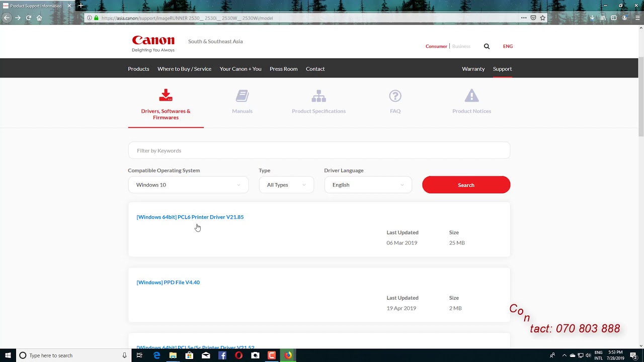Open a new browser tab with plus
Screen dimensions: 644x362
pos(80,6)
